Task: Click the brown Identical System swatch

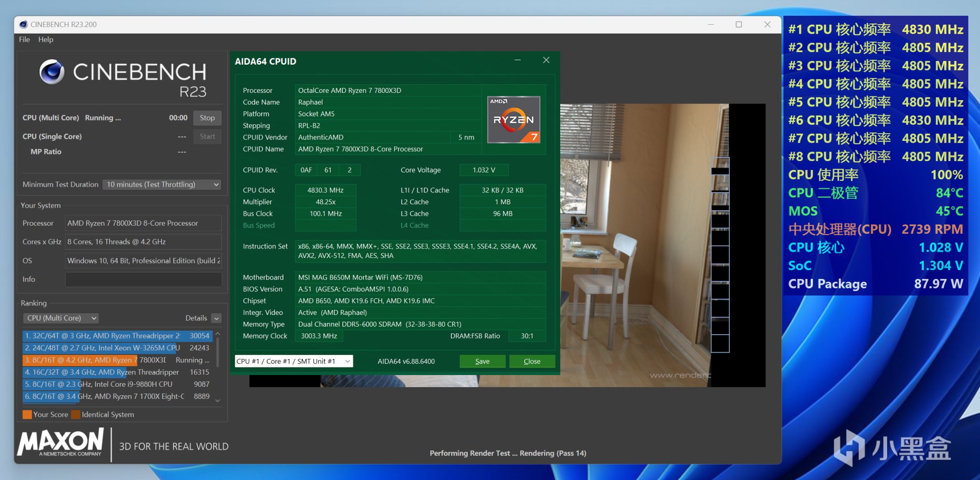Action: (75, 415)
